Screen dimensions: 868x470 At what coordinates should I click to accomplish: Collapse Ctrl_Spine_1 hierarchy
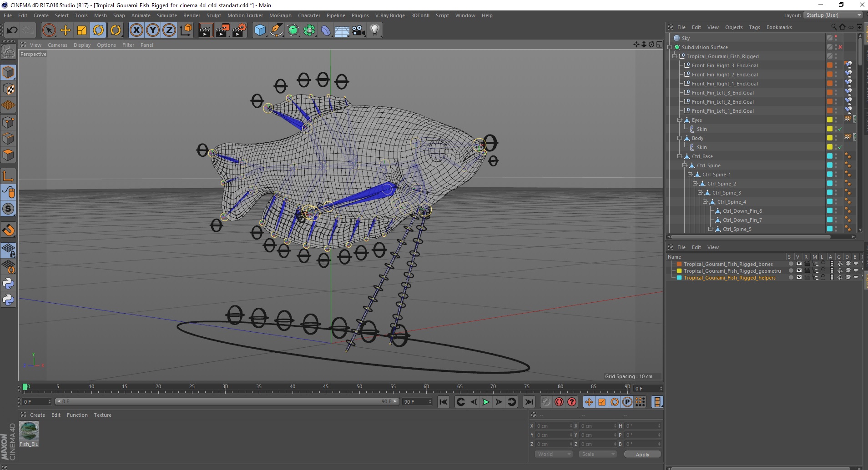pos(690,175)
